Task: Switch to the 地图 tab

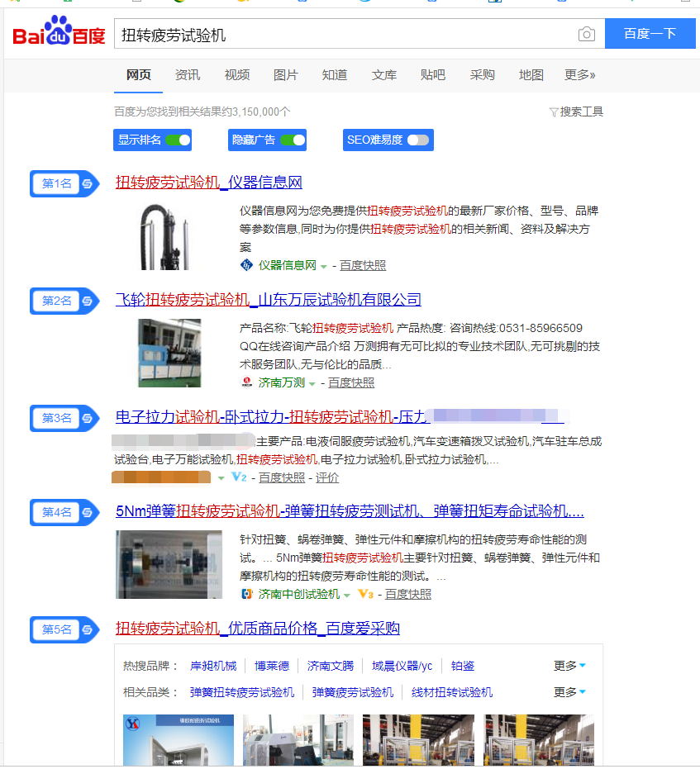Action: tap(531, 75)
